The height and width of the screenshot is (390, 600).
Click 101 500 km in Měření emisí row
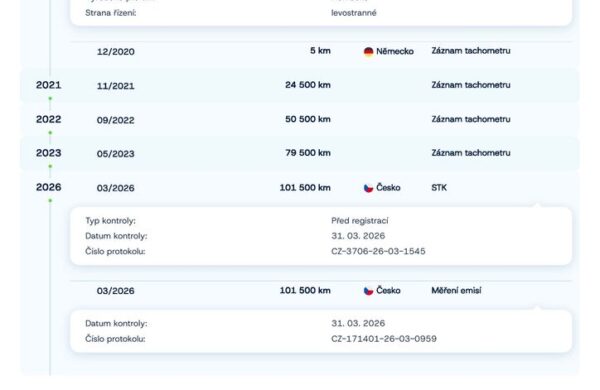pos(305,290)
